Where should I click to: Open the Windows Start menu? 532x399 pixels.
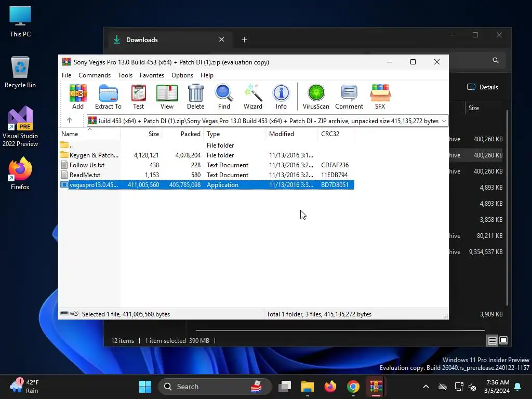(145, 387)
